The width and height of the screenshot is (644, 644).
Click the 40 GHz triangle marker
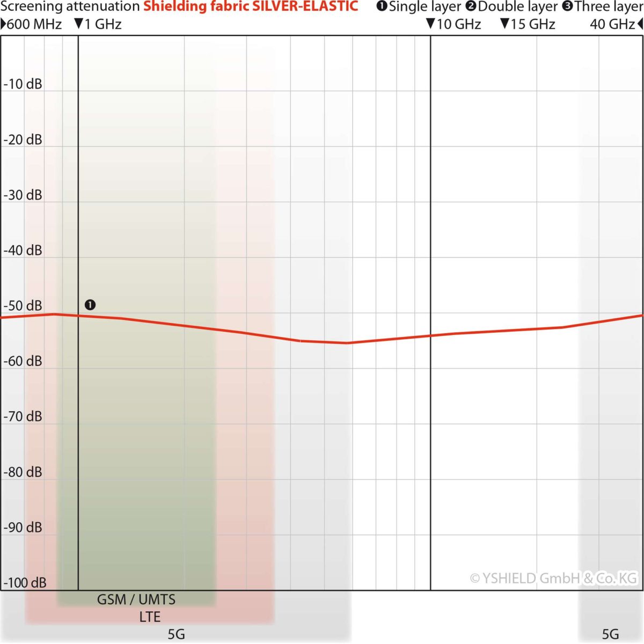pyautogui.click(x=640, y=24)
